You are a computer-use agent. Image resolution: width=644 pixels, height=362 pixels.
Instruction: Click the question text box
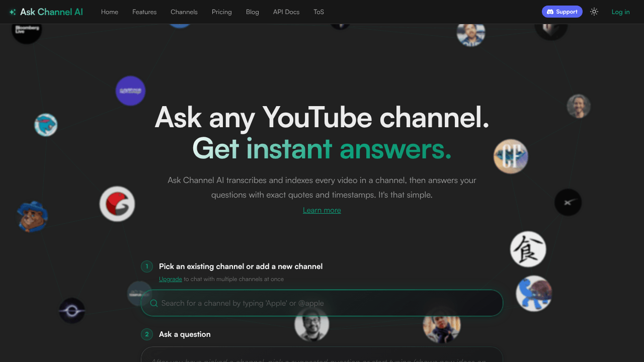(322, 354)
